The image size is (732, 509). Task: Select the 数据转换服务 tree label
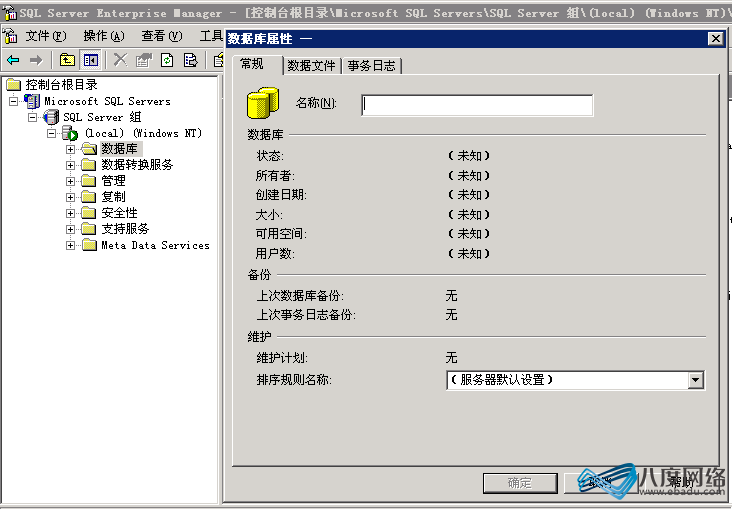(137, 165)
